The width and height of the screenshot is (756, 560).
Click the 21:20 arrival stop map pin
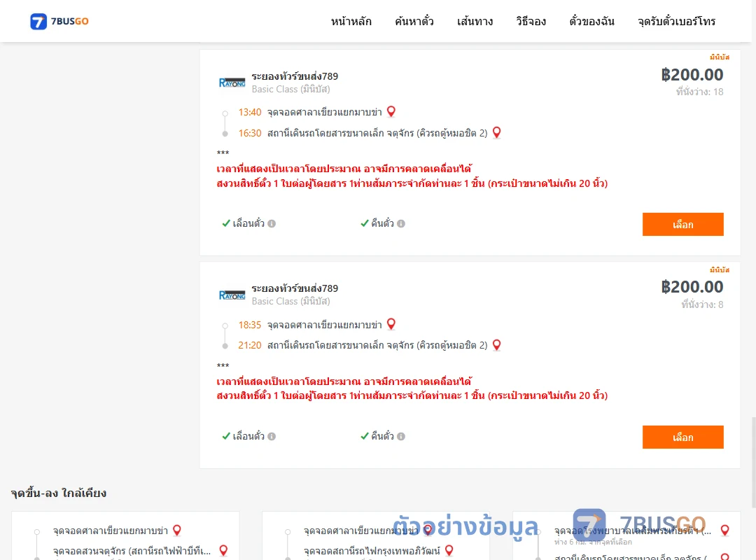click(496, 344)
